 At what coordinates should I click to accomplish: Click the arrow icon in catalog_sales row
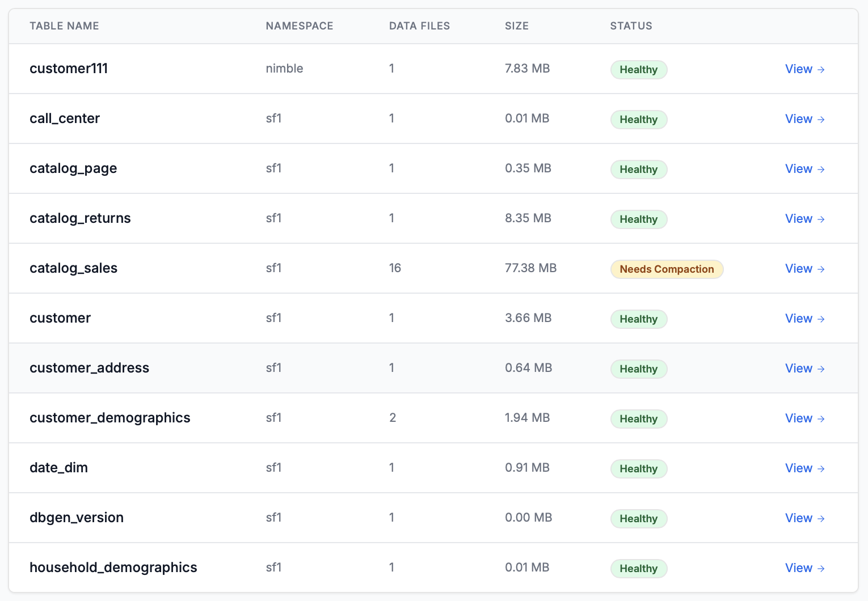[821, 269]
